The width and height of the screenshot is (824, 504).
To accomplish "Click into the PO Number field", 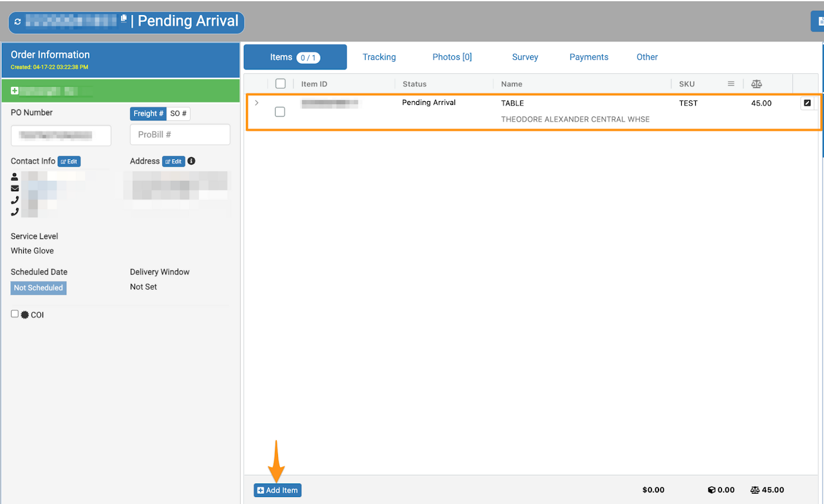I will 61,135.
